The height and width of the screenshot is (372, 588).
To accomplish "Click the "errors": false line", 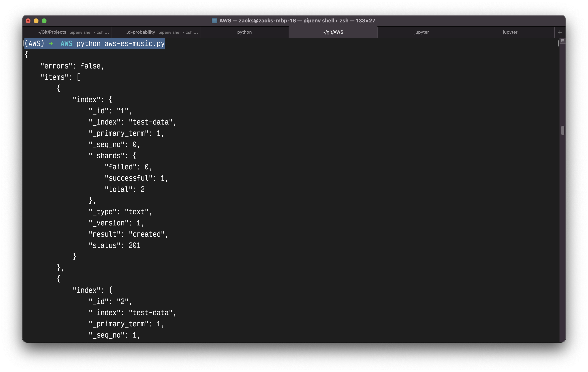I will pos(72,66).
